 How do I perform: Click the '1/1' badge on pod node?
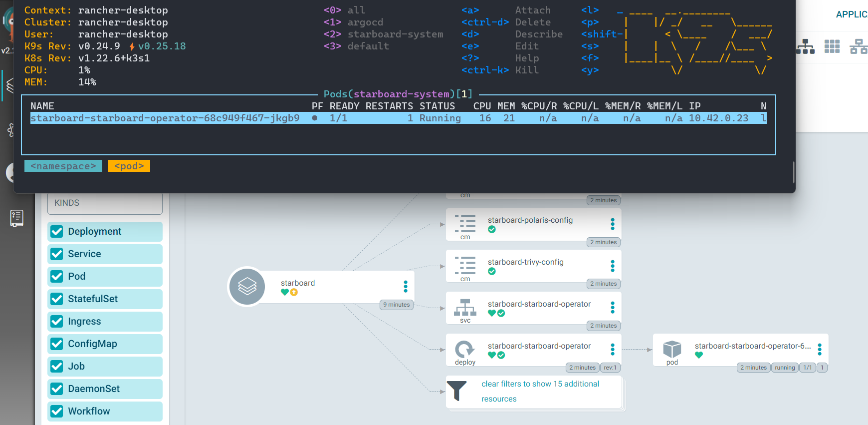coord(808,368)
